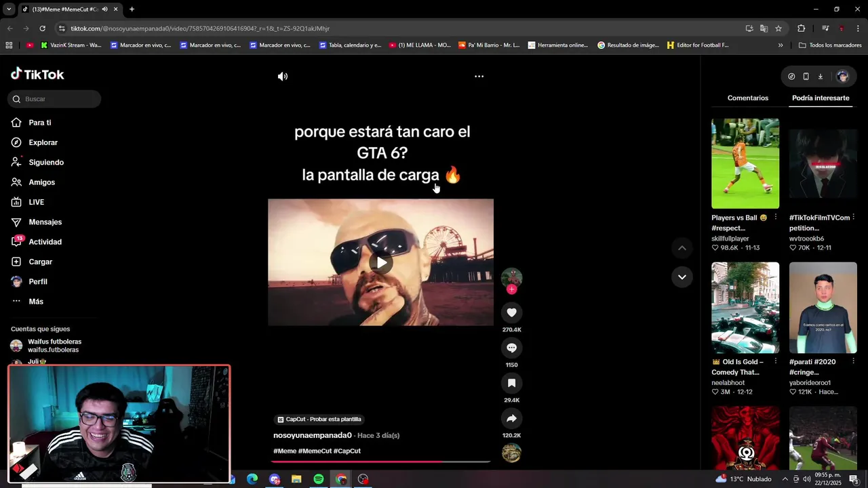The height and width of the screenshot is (488, 868).
Task: Open Chrome translate page icon
Action: [764, 28]
